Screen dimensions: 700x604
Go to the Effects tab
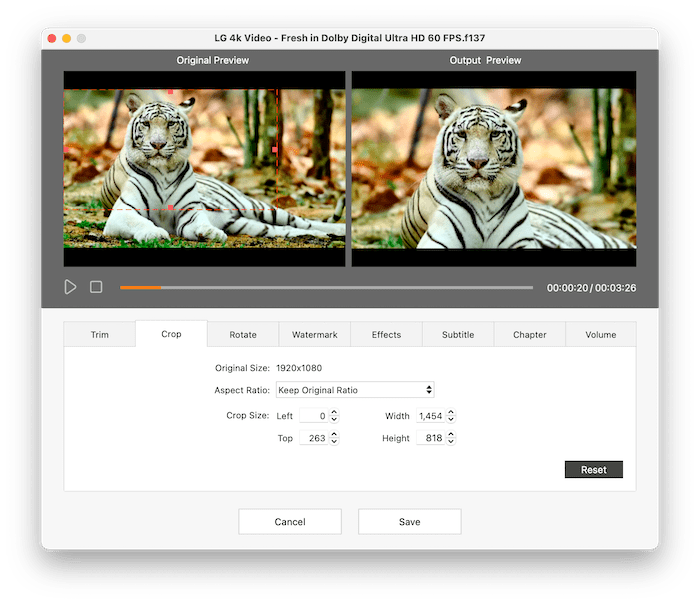coord(386,335)
